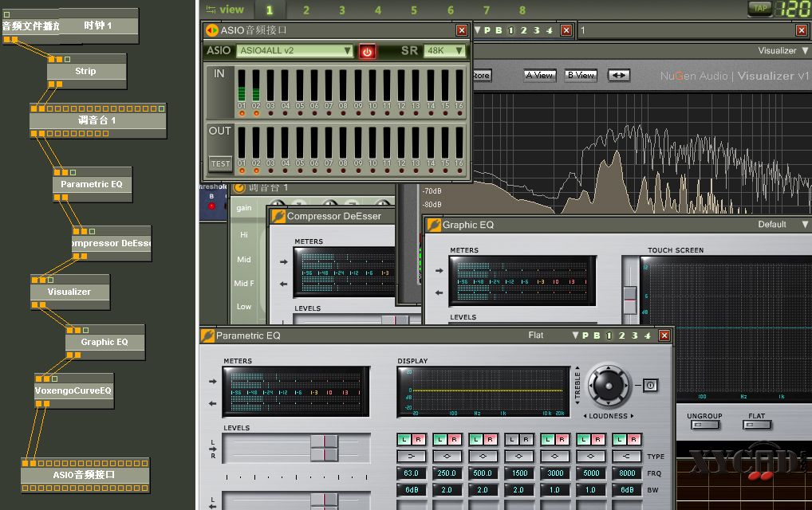Select the Strip node in routing graph
The width and height of the screenshot is (812, 510).
pyautogui.click(x=86, y=72)
